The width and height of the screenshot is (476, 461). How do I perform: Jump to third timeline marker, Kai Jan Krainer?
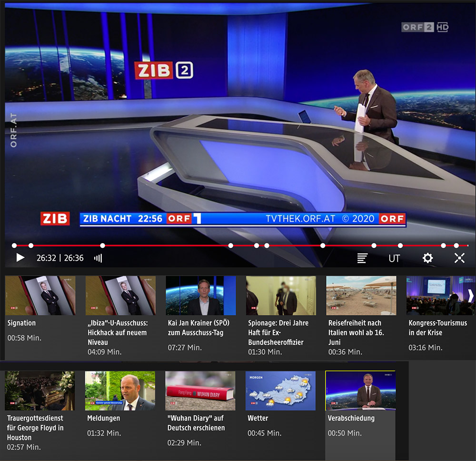[x=103, y=245]
